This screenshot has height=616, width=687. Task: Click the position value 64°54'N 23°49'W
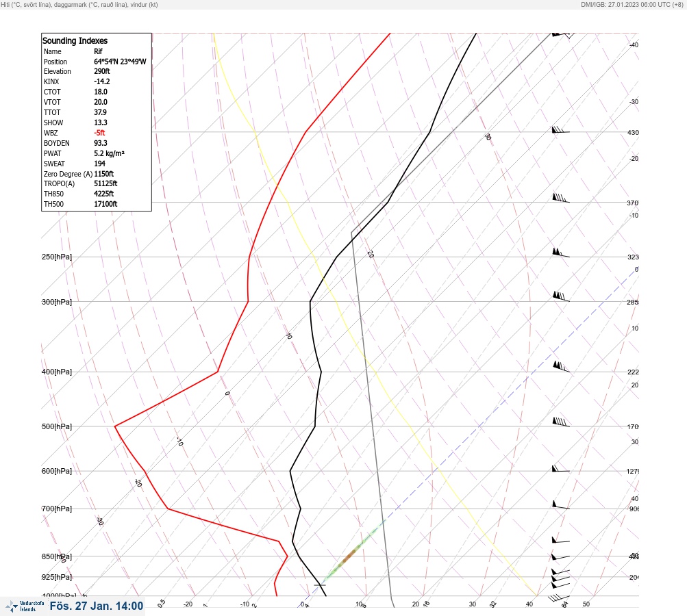tap(120, 62)
